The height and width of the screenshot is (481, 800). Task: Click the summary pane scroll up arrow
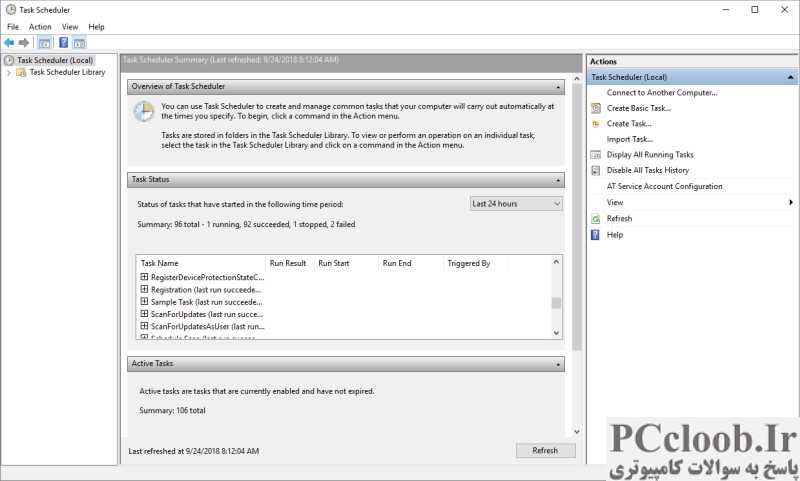(577, 79)
